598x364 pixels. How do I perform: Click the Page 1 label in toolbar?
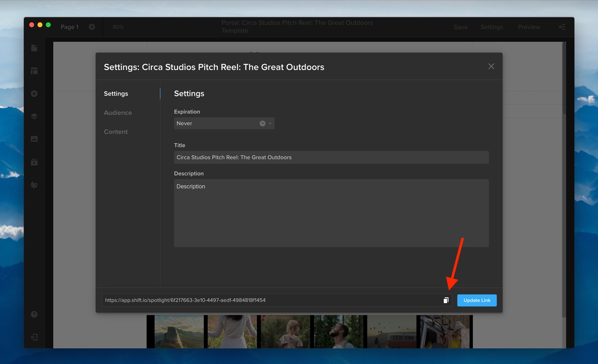70,27
